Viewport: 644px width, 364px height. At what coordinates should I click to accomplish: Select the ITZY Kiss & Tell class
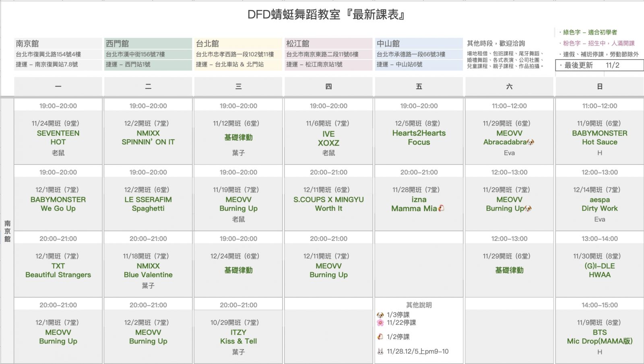[x=238, y=337]
